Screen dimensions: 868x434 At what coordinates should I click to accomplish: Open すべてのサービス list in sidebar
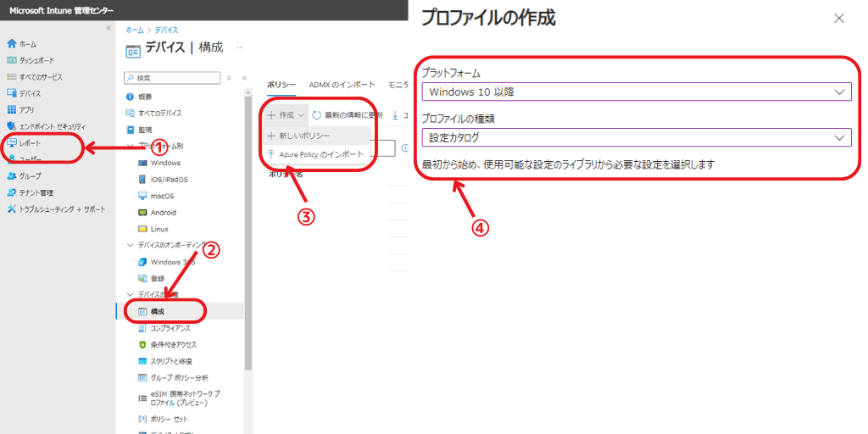point(35,77)
